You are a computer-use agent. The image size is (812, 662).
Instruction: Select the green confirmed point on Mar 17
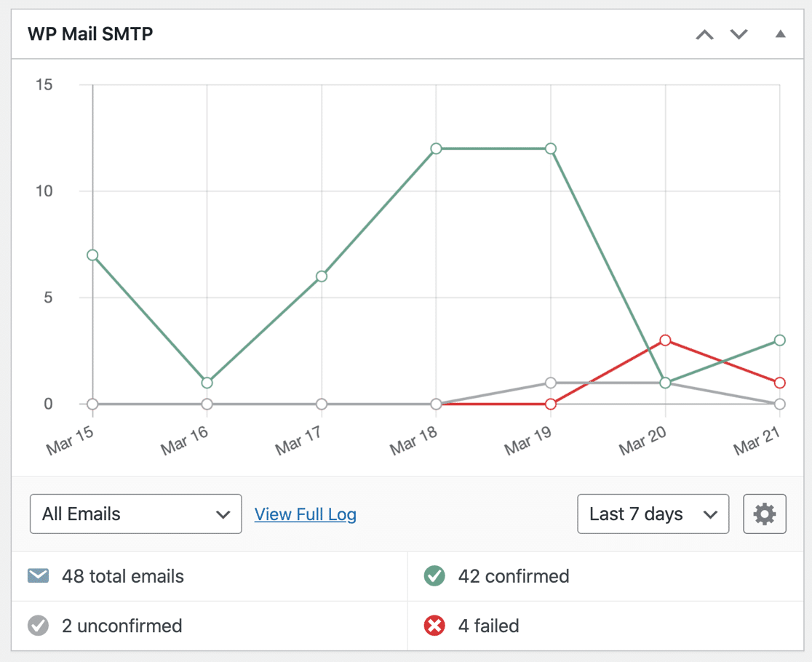tap(322, 276)
